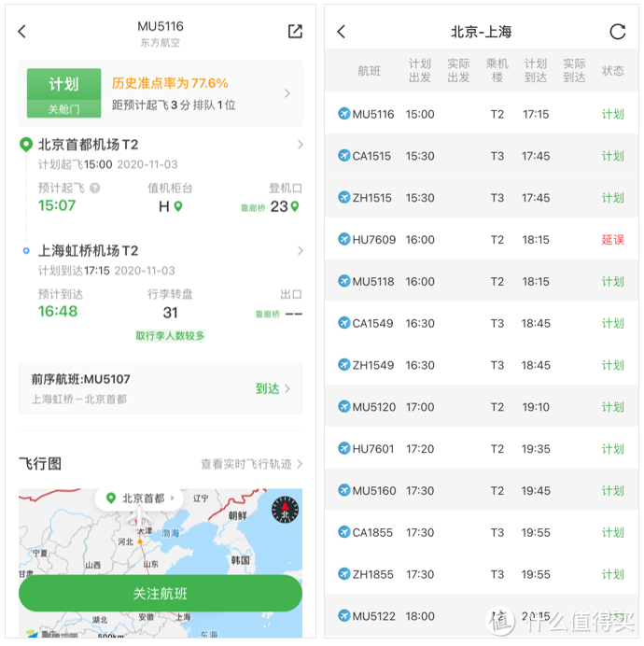Tap the 计划到达 column header
The image size is (644, 646).
coord(536,70)
